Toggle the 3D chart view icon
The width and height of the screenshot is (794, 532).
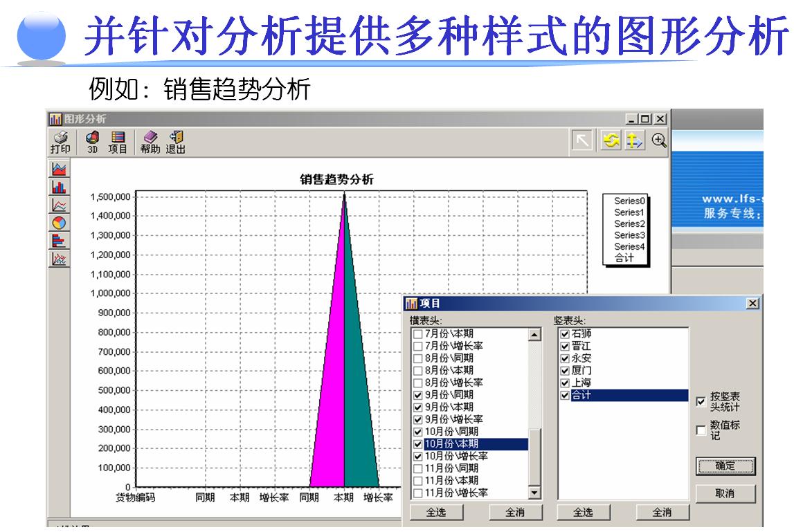pos(92,138)
